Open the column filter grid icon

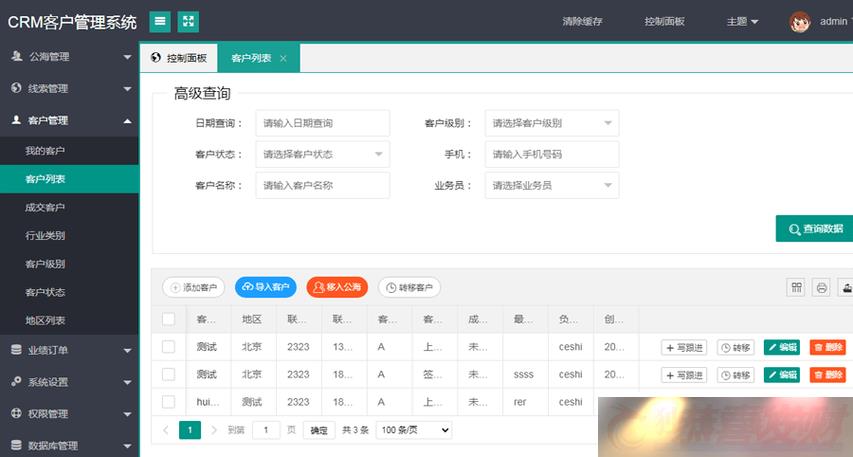click(796, 287)
